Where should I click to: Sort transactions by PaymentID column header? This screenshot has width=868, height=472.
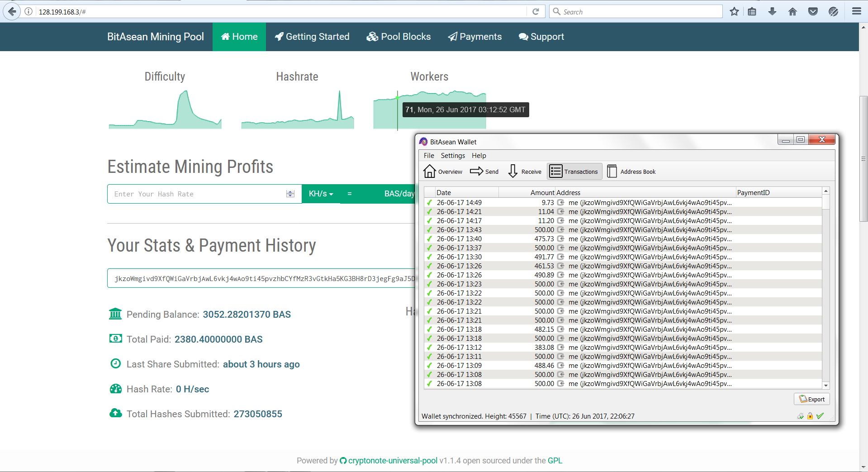(778, 192)
